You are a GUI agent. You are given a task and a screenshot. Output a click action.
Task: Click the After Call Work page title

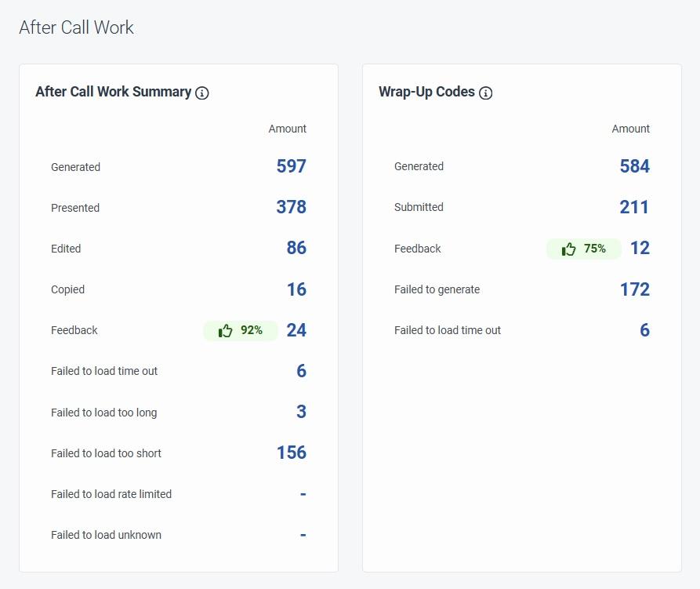coord(76,27)
